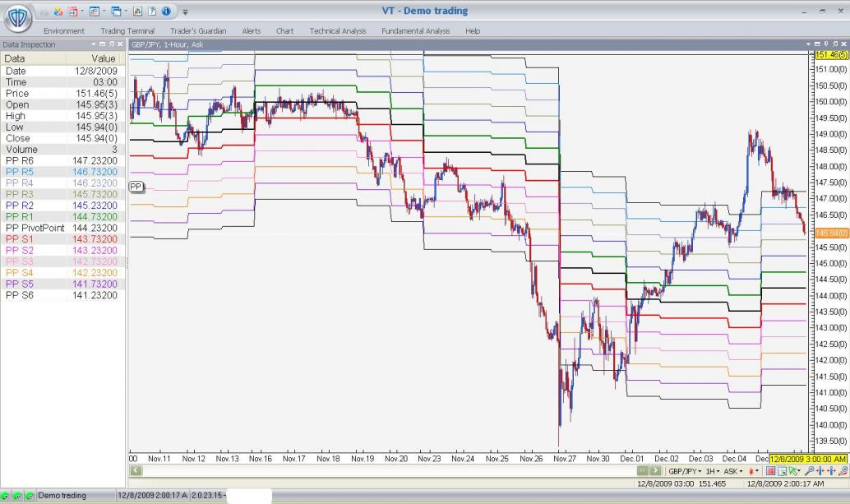Click the horizontal compress bars icon

820,471
